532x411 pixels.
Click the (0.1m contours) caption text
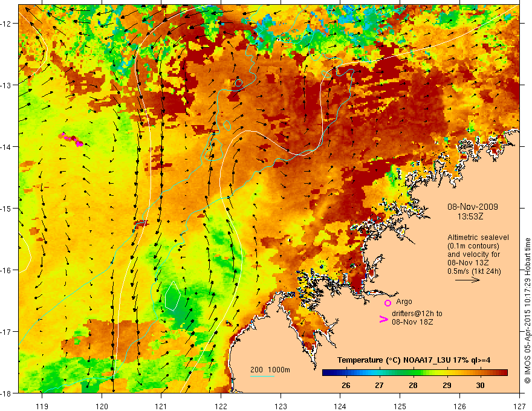click(x=473, y=246)
